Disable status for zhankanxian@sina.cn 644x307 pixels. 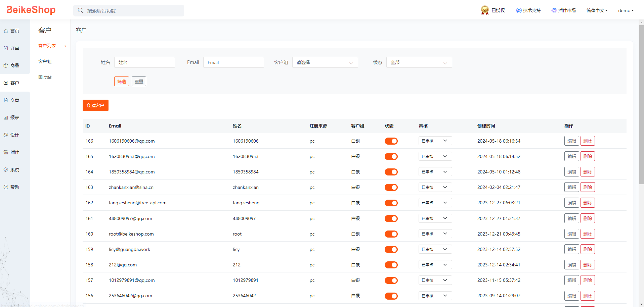[x=391, y=188]
